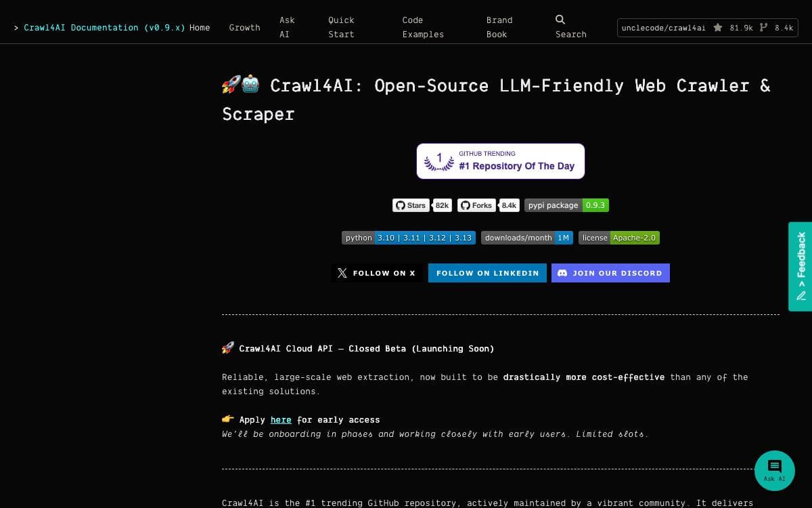Open the #1 Repository Of The Day badge

coord(501,161)
